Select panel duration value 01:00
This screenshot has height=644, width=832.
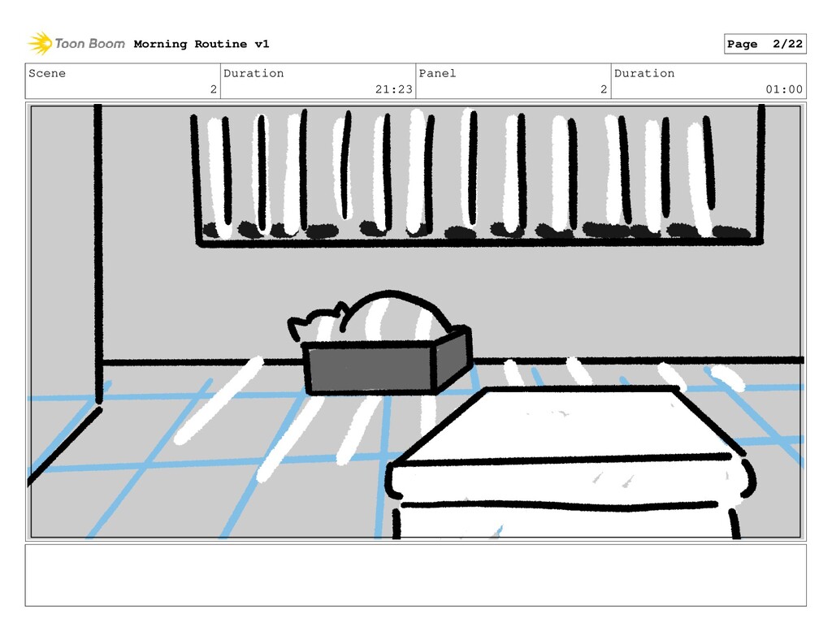784,89
